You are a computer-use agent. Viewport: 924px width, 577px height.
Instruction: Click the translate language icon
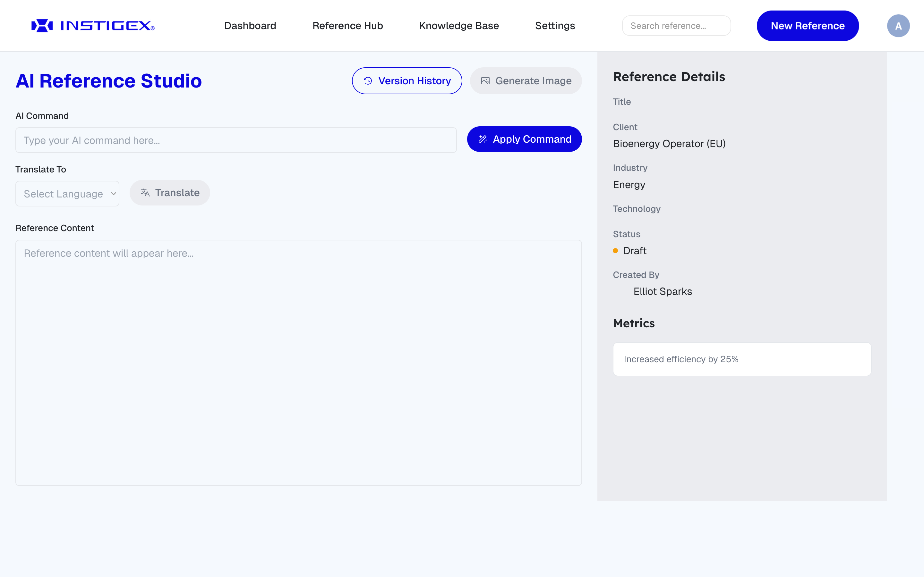(145, 193)
